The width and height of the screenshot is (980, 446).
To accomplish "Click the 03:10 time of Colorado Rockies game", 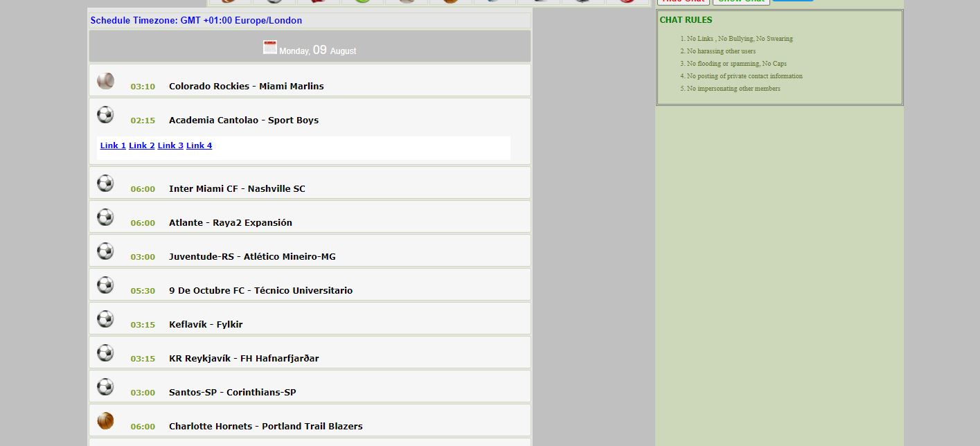I will point(143,87).
